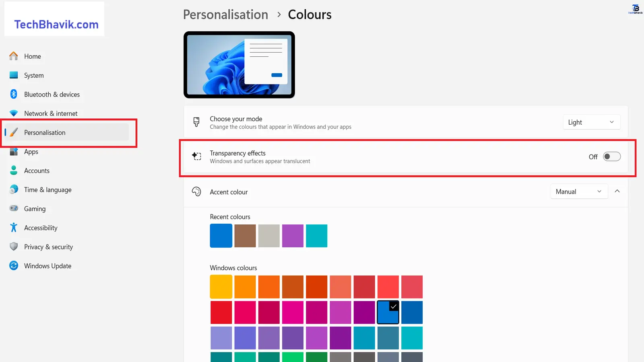
Task: Click the Colours breadcrumb title
Action: (310, 14)
